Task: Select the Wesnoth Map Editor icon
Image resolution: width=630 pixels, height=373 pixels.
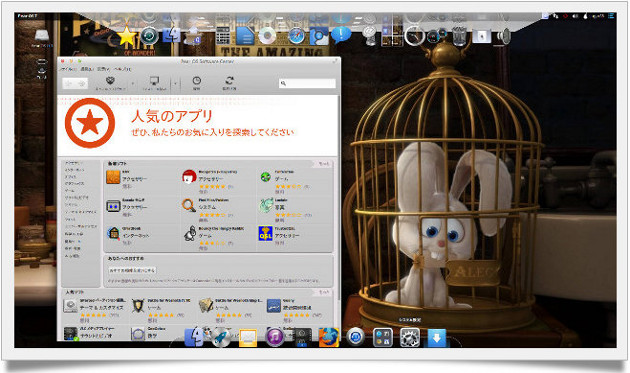Action: click(x=206, y=305)
